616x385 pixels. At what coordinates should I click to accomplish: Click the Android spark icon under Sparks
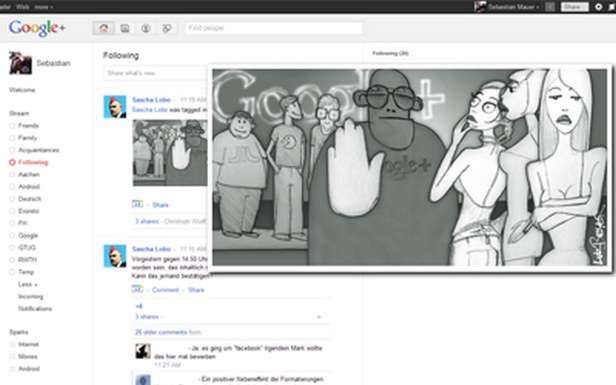(x=13, y=369)
